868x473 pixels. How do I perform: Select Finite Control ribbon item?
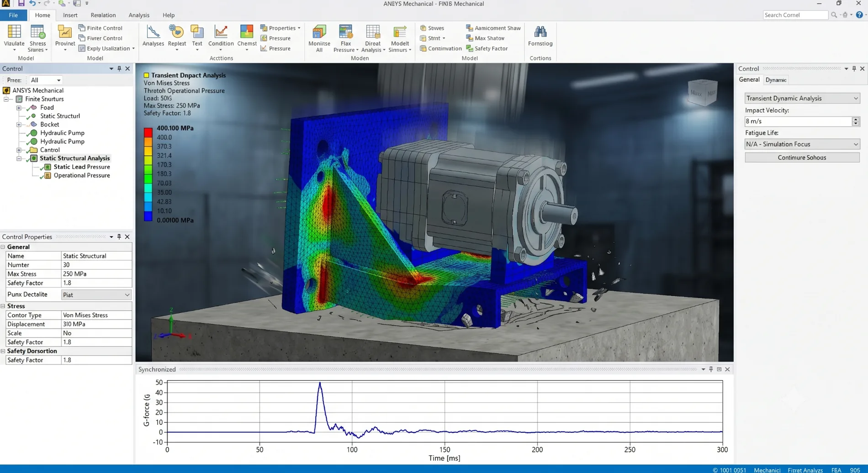(101, 28)
